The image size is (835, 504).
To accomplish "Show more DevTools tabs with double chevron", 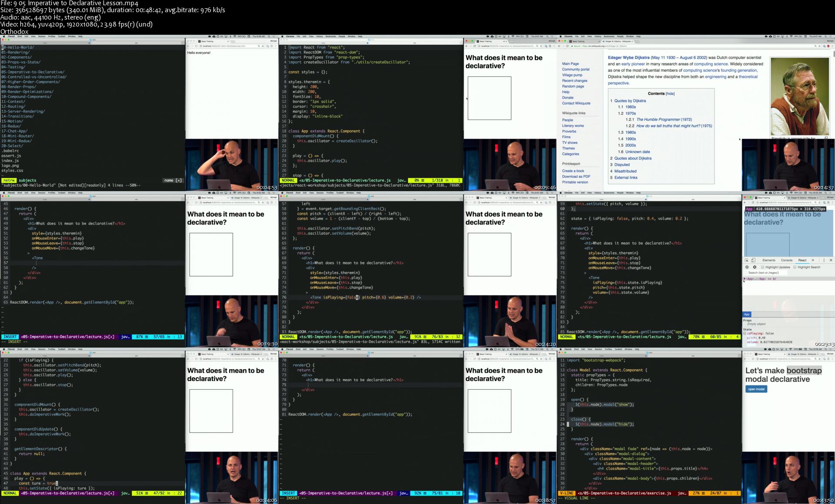I will click(x=813, y=260).
